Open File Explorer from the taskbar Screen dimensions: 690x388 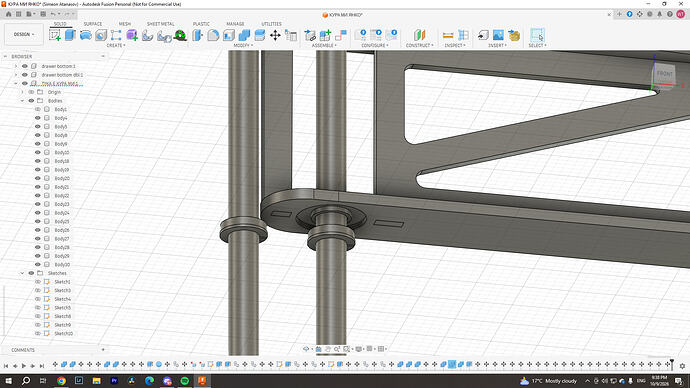96,381
